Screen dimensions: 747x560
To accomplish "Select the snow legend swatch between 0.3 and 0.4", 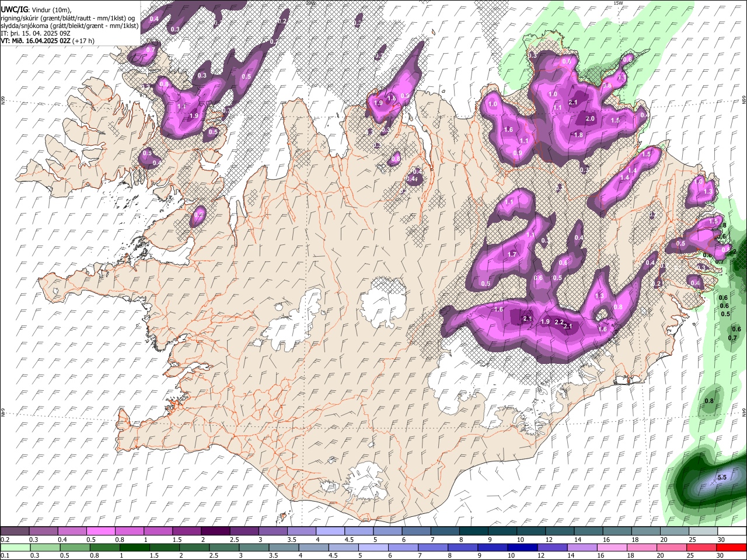I will tap(44, 531).
